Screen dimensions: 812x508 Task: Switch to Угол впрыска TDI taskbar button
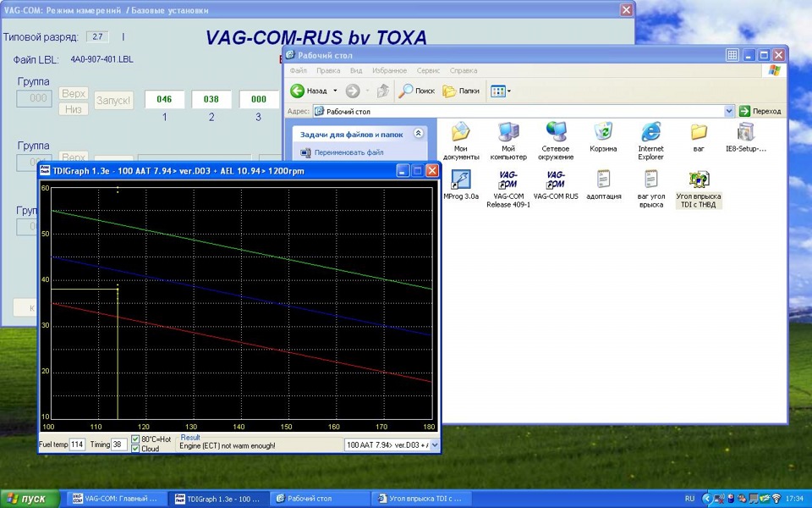point(422,499)
